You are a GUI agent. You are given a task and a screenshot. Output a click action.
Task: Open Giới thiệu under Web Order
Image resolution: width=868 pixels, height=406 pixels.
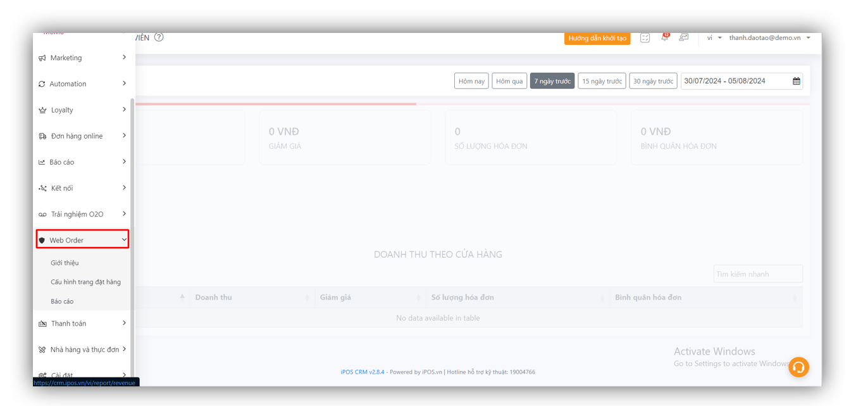65,263
